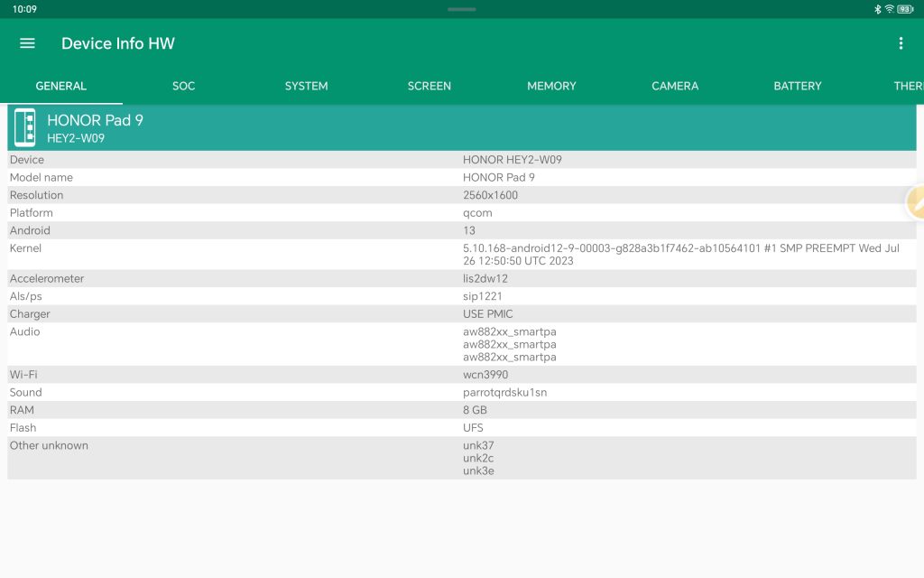This screenshot has width=924, height=578.
Task: Open the BATTERY tab
Action: click(798, 86)
